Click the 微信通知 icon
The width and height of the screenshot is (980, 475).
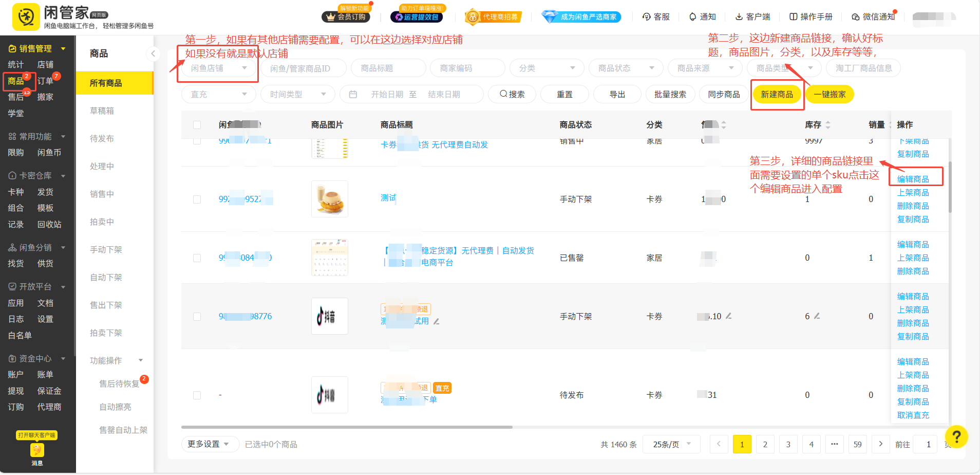coord(855,17)
